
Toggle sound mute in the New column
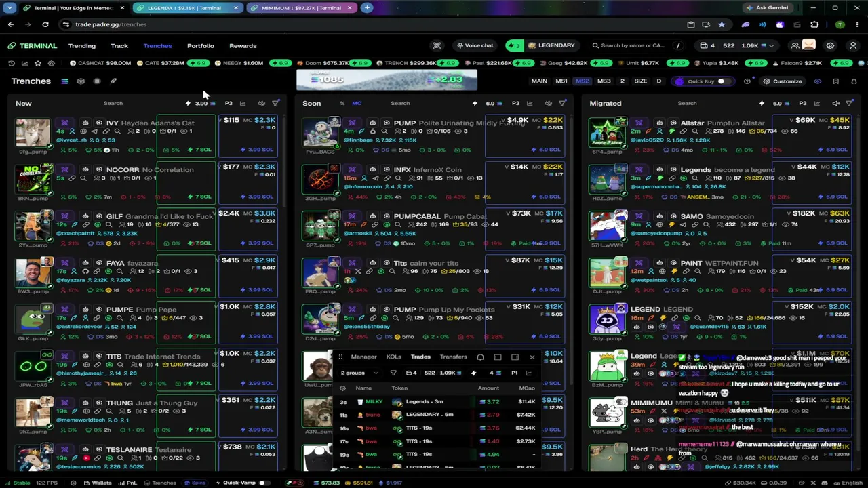(x=261, y=104)
